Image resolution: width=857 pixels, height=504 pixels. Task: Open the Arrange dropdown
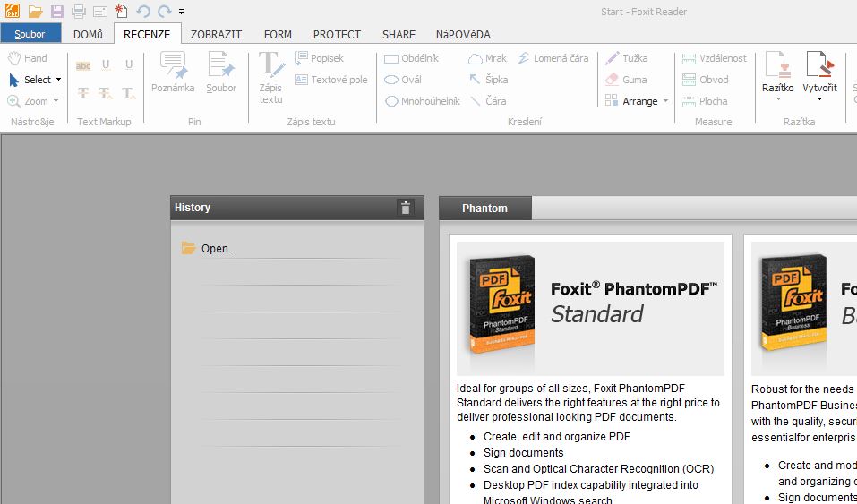pyautogui.click(x=637, y=101)
